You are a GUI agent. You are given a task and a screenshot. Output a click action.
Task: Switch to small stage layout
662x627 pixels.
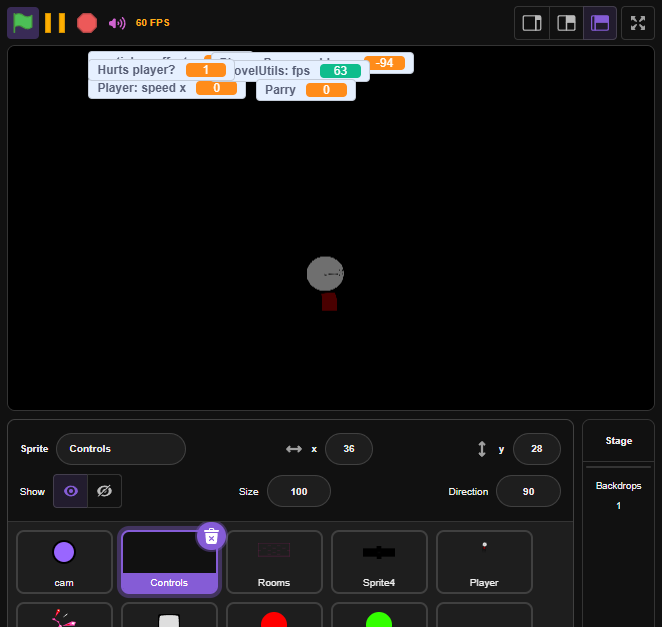tap(532, 23)
